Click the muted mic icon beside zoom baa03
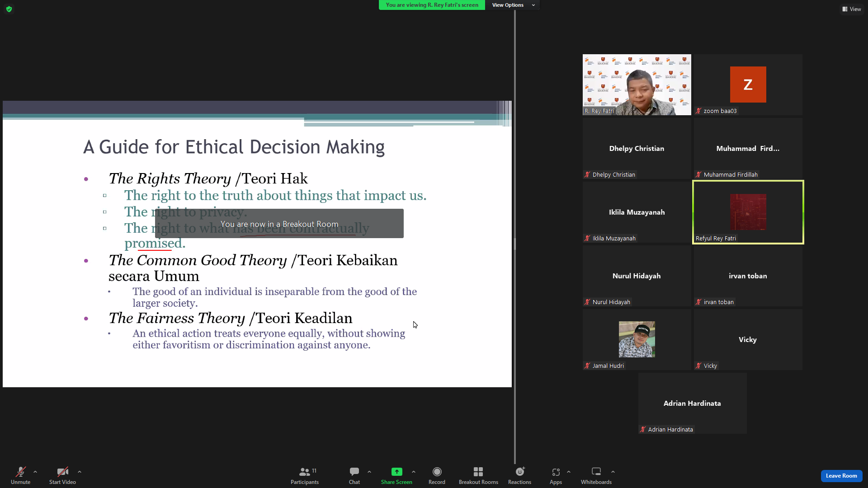The height and width of the screenshot is (488, 868). click(x=698, y=111)
